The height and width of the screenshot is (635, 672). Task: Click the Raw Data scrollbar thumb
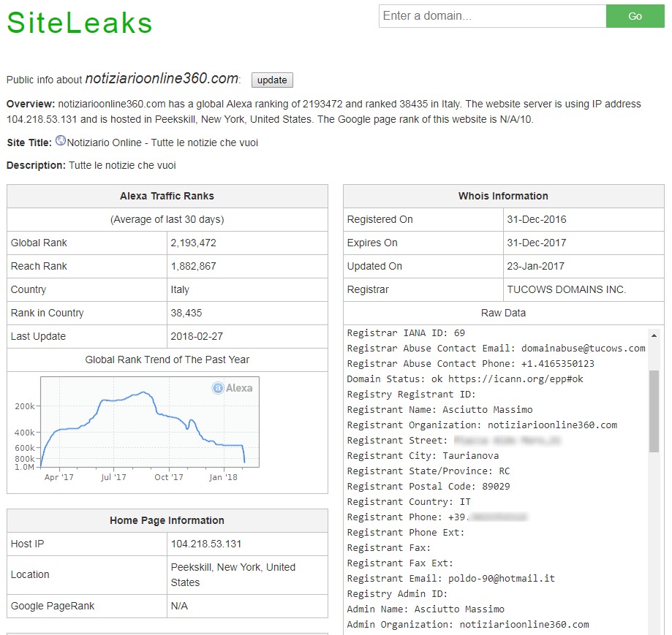point(654,411)
